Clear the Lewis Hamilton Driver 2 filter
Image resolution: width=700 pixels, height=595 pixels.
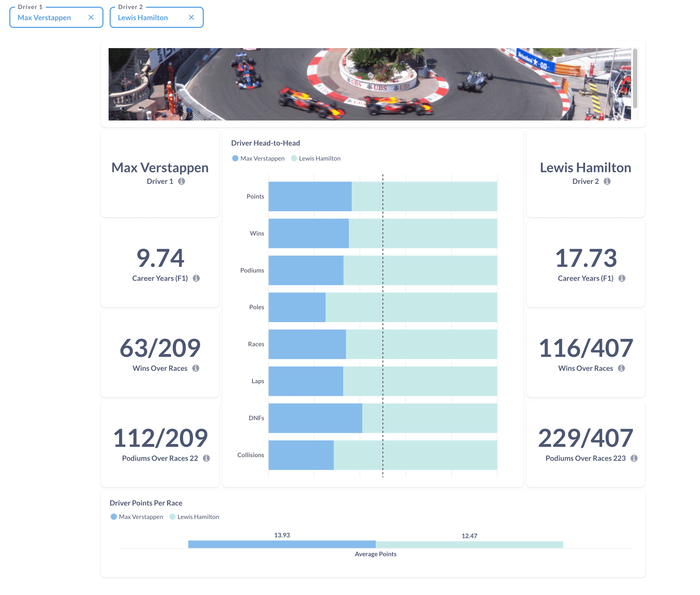pyautogui.click(x=191, y=18)
